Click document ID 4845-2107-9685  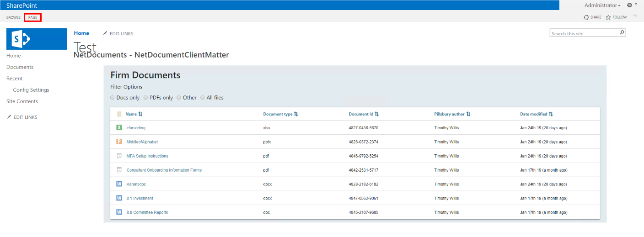click(363, 213)
